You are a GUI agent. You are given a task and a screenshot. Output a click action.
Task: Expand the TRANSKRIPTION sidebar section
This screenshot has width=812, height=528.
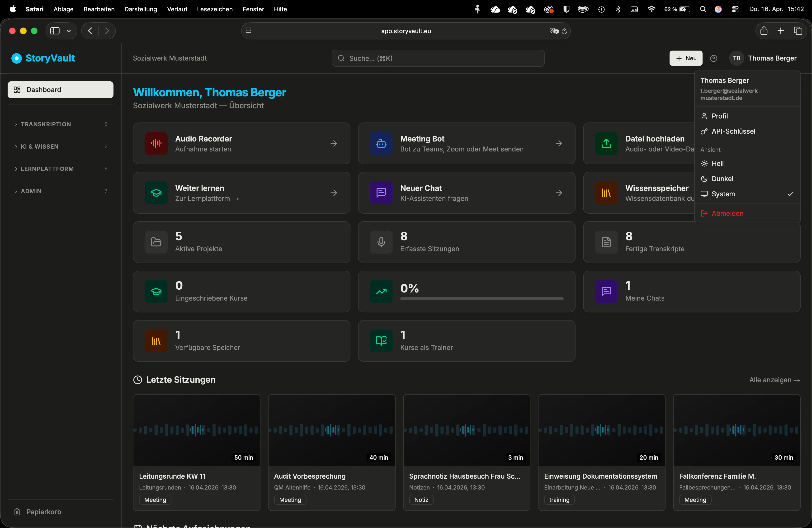60,124
